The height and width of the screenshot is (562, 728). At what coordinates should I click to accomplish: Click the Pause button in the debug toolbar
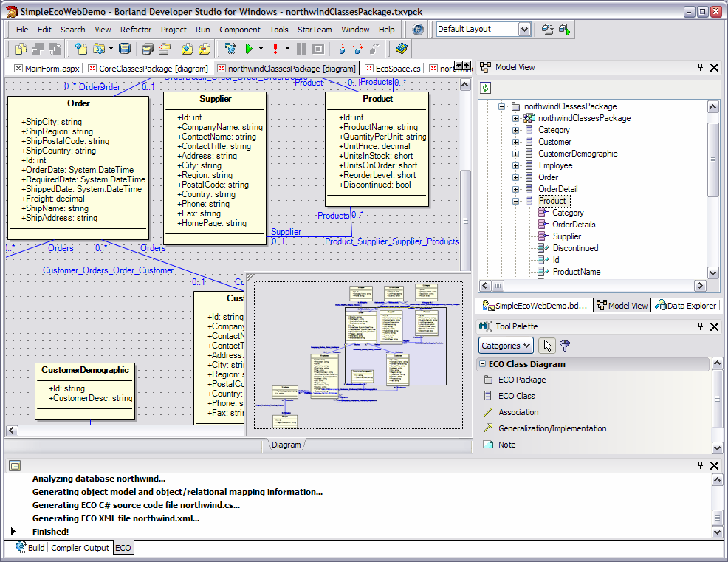click(301, 49)
